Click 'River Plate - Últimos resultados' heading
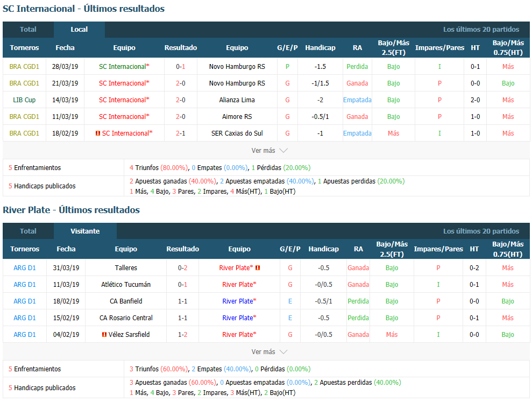The height and width of the screenshot is (402, 532). coord(71,210)
